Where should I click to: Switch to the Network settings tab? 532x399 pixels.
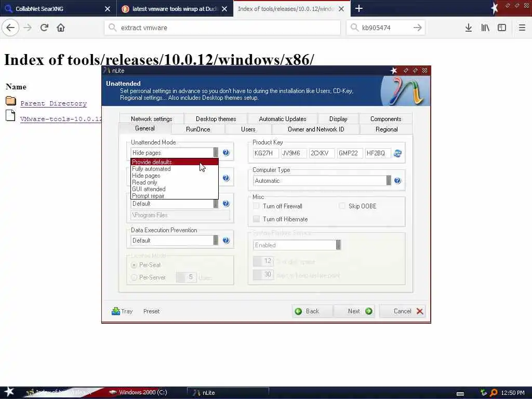tap(151, 119)
